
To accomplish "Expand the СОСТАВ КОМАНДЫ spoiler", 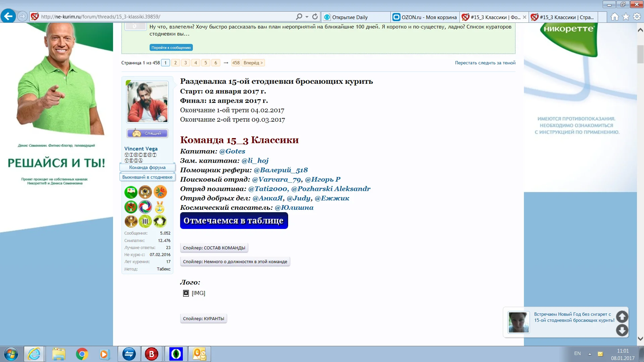I will pos(214,248).
